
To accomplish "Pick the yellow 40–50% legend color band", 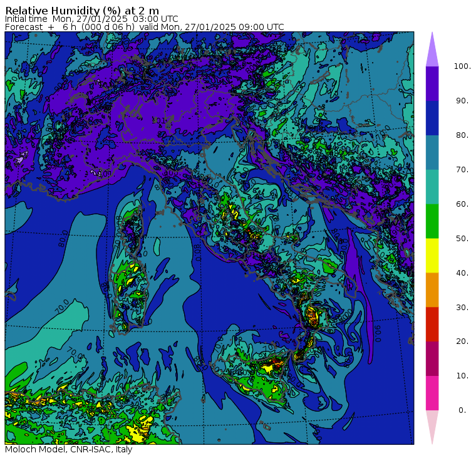I will pyautogui.click(x=432, y=256).
